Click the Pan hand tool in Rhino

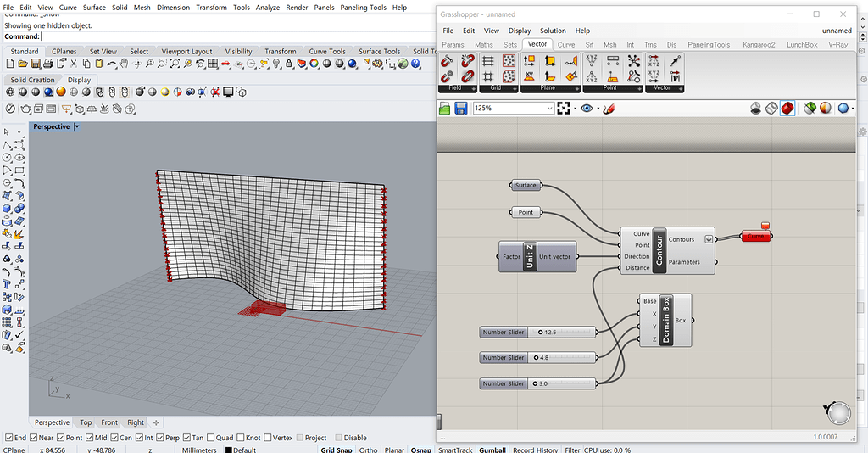click(124, 64)
